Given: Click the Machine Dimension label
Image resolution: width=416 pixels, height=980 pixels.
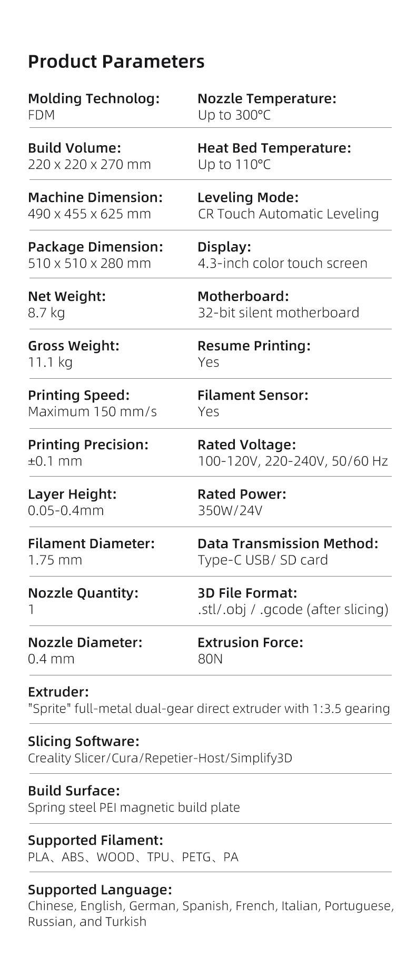Looking at the screenshot, I should 95,197.
